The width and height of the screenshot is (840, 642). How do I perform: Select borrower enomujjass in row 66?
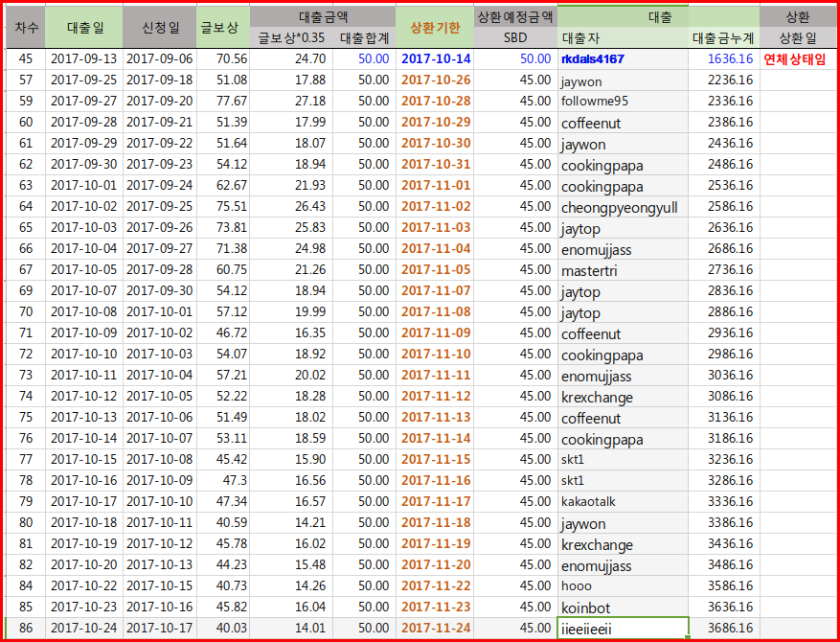click(x=623, y=249)
